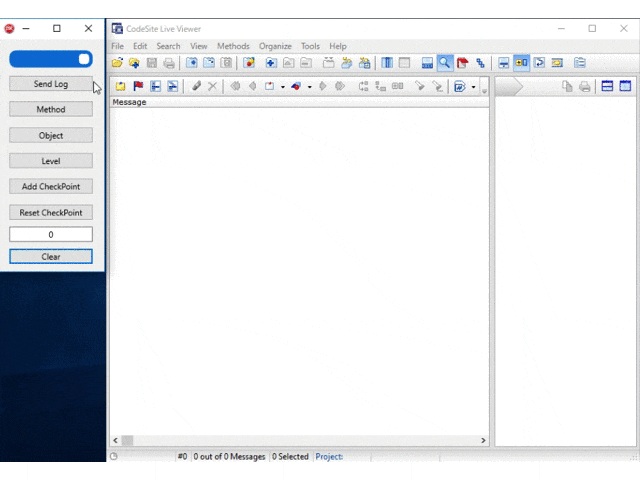Click the Object button
This screenshot has width=640, height=480.
point(51,135)
